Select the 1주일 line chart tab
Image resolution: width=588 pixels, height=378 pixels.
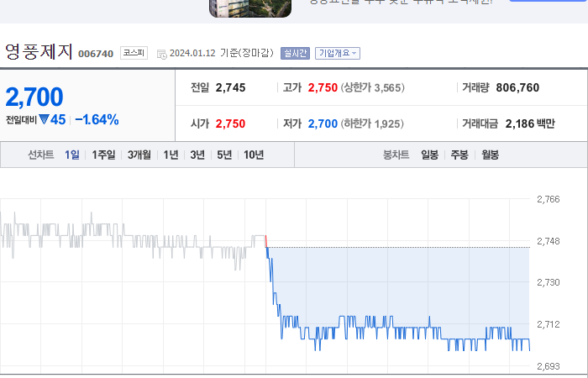click(x=103, y=155)
